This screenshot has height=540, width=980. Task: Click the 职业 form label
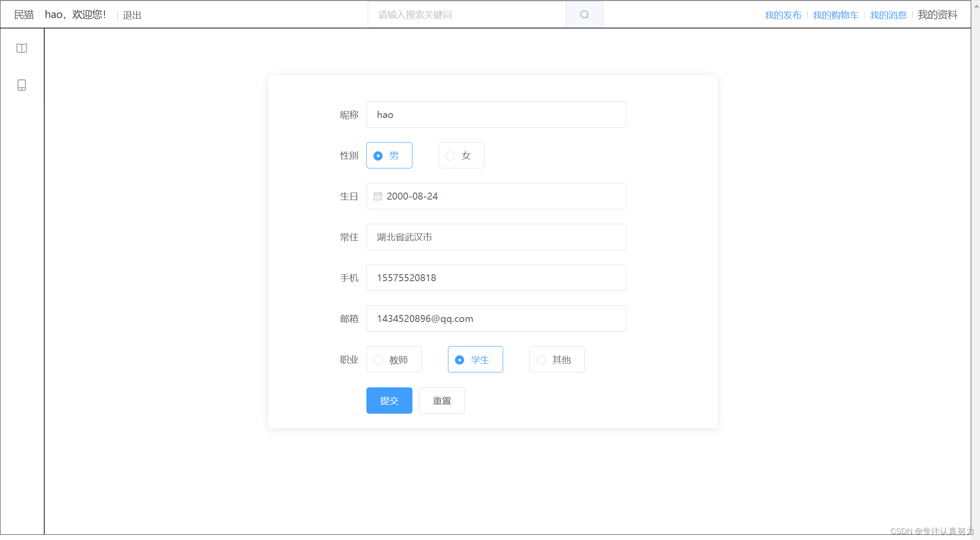pyautogui.click(x=349, y=360)
